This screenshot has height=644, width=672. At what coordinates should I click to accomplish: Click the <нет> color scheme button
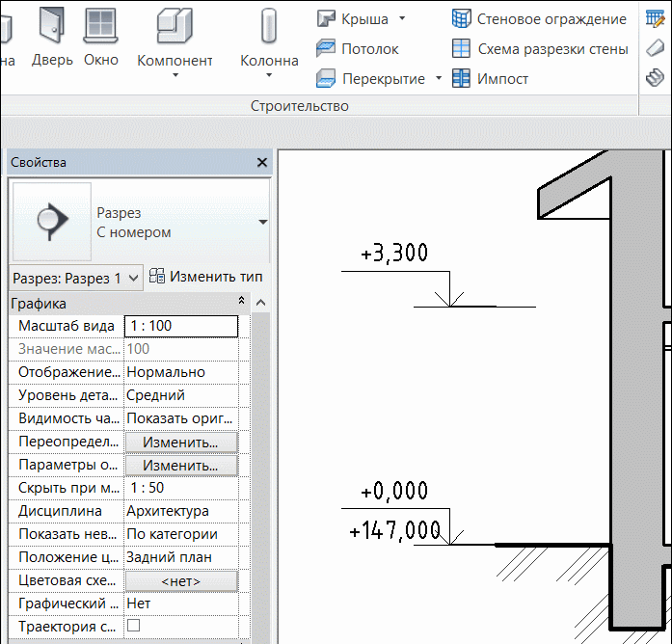(181, 581)
